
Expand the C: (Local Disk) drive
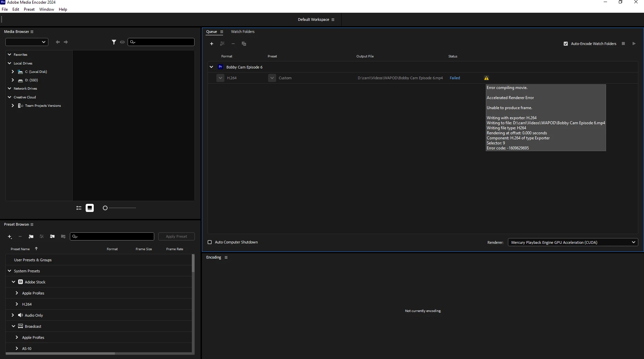point(13,72)
